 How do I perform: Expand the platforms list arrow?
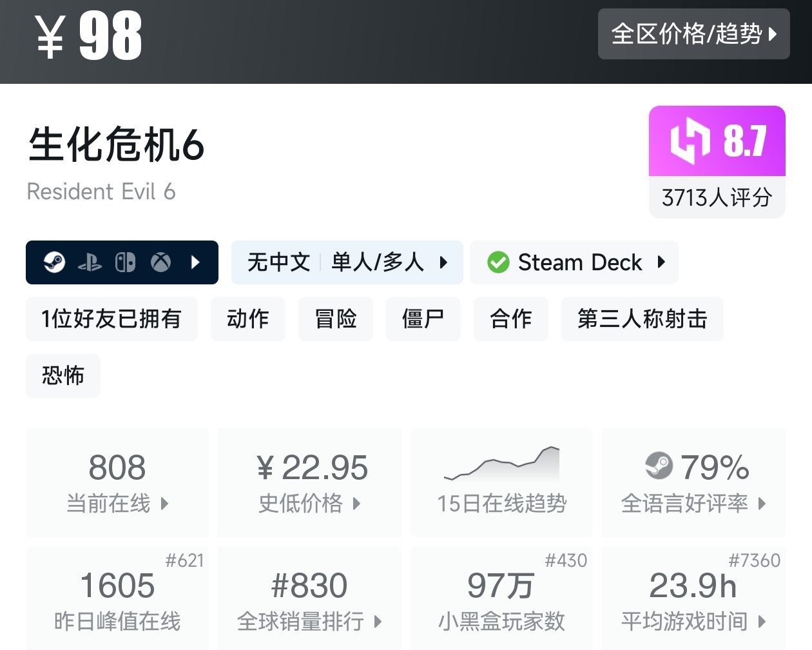tap(196, 262)
